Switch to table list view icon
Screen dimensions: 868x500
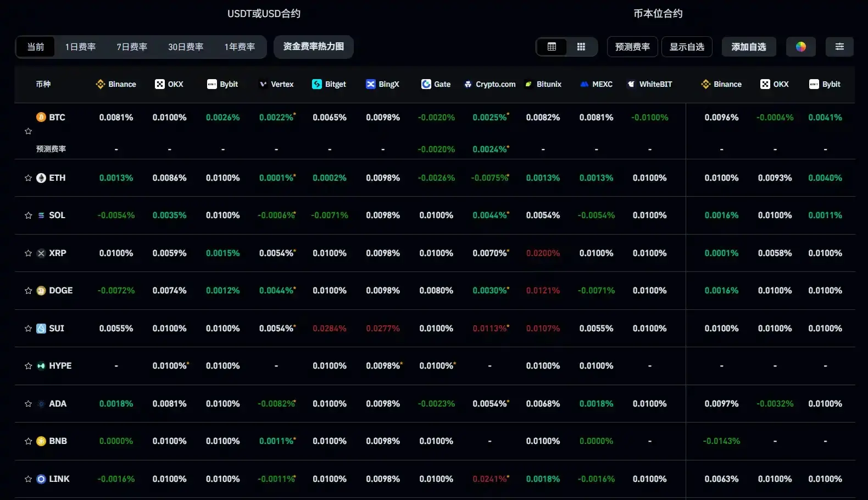552,47
